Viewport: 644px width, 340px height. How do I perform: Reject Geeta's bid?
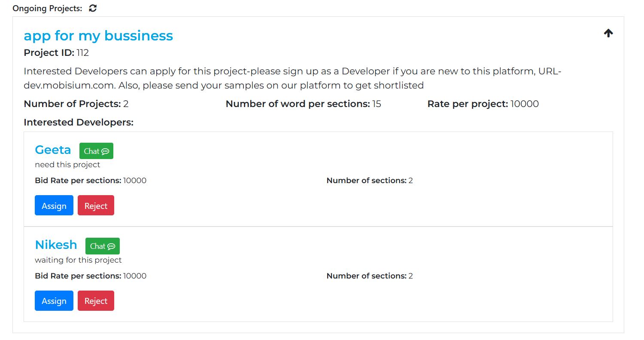click(x=96, y=205)
